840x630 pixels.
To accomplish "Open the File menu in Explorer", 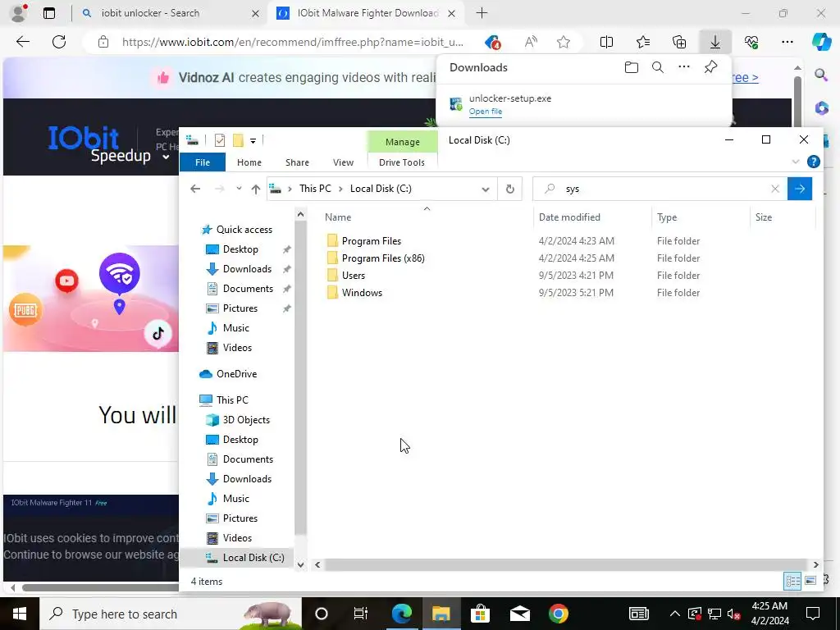I will click(x=203, y=162).
